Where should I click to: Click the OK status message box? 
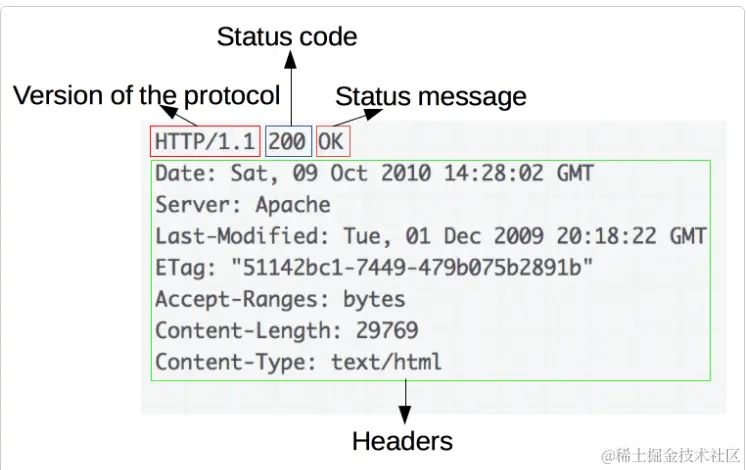point(331,141)
